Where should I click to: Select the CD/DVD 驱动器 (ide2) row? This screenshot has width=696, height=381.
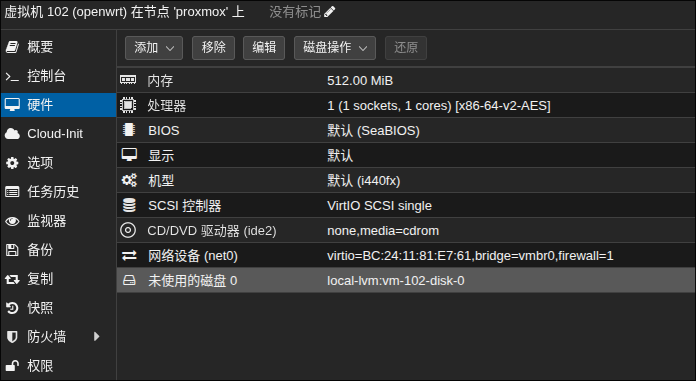(406, 230)
